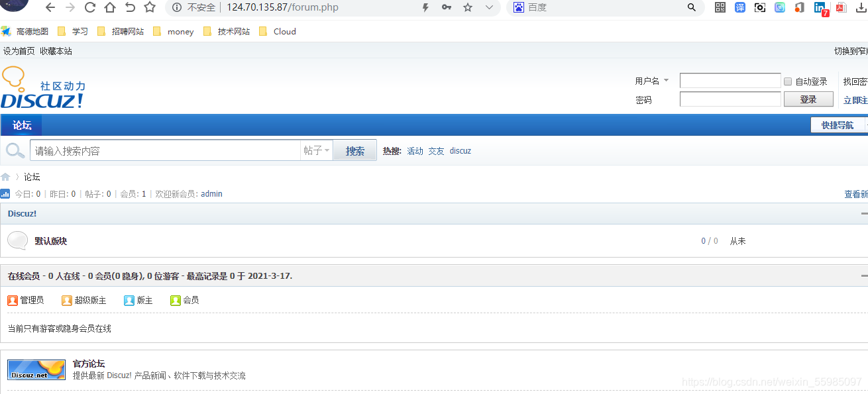Go back with the browser back arrow
Viewport: 868px width, 394px height.
(x=50, y=7)
